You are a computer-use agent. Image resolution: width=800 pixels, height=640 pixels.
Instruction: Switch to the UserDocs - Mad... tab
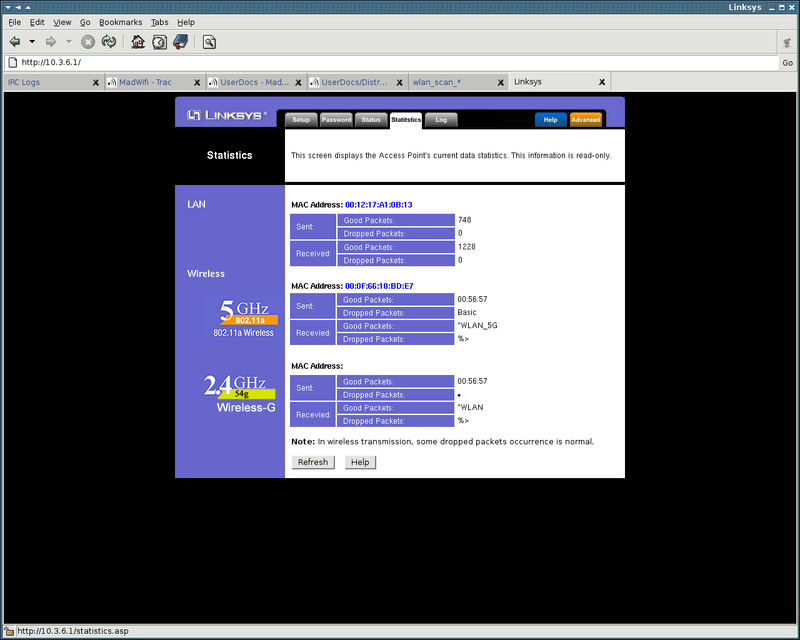tap(255, 82)
